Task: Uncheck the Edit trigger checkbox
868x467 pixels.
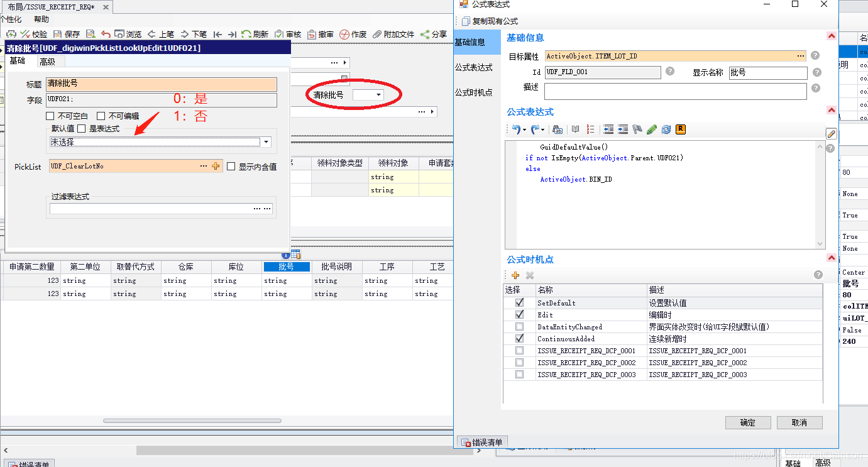Action: coord(519,314)
